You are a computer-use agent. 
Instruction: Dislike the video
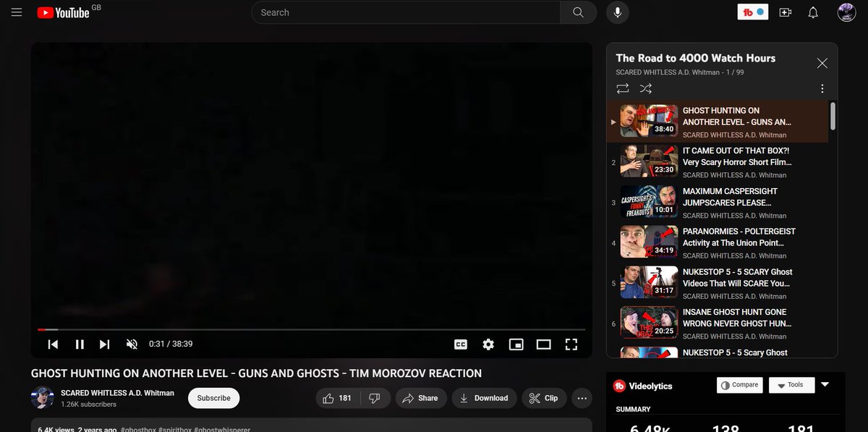pos(375,398)
